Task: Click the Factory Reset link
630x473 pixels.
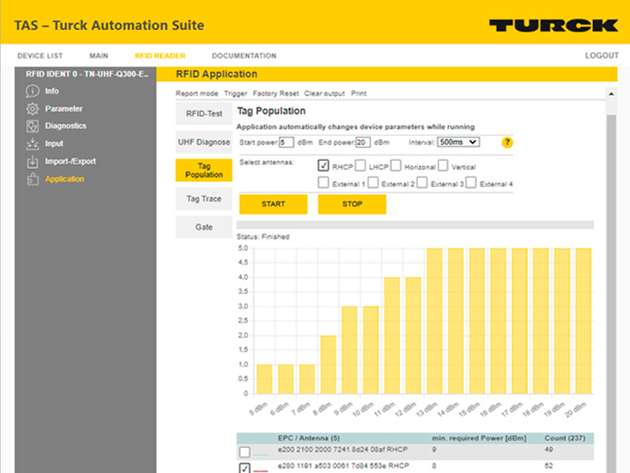Action: click(276, 94)
